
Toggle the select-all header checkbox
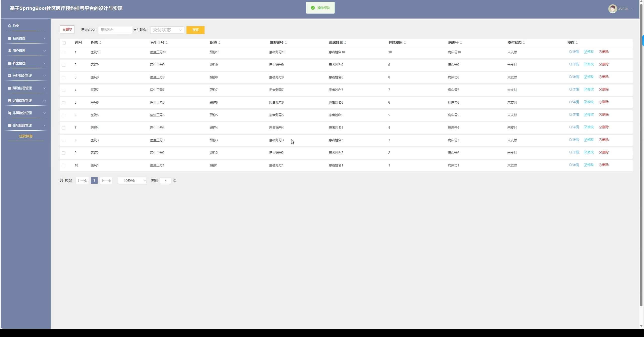click(x=64, y=43)
